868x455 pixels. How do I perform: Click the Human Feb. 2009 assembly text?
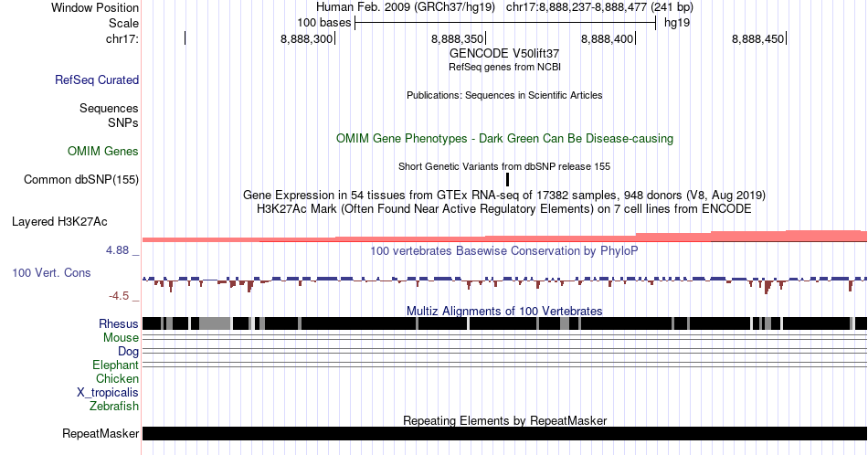(x=407, y=7)
